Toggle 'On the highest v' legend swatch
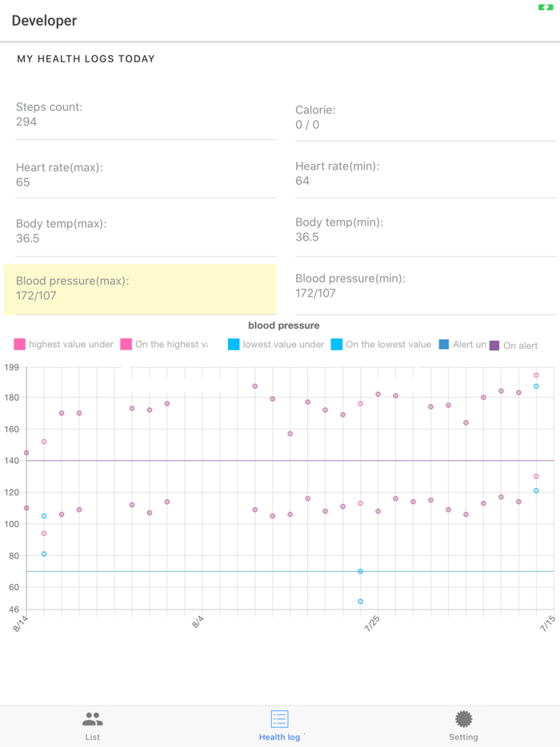 pyautogui.click(x=126, y=344)
